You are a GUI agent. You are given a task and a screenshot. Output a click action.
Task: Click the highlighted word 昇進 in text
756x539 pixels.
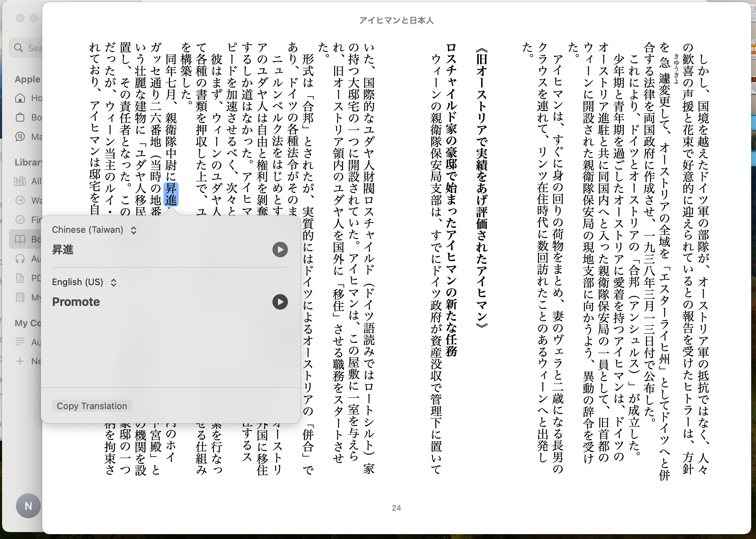click(171, 194)
